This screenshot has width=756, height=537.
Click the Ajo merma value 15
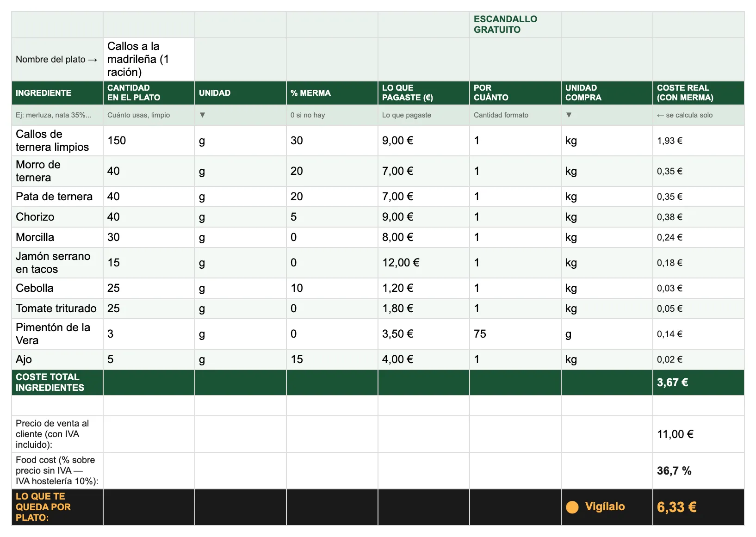(332, 359)
